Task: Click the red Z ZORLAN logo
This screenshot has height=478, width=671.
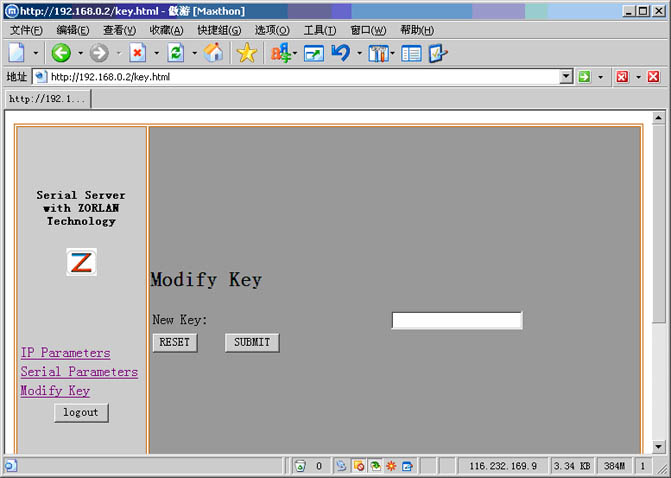Action: pos(81,263)
